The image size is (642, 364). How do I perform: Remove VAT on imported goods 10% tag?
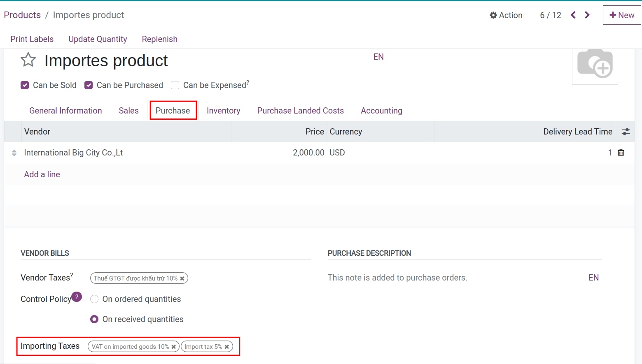point(174,347)
